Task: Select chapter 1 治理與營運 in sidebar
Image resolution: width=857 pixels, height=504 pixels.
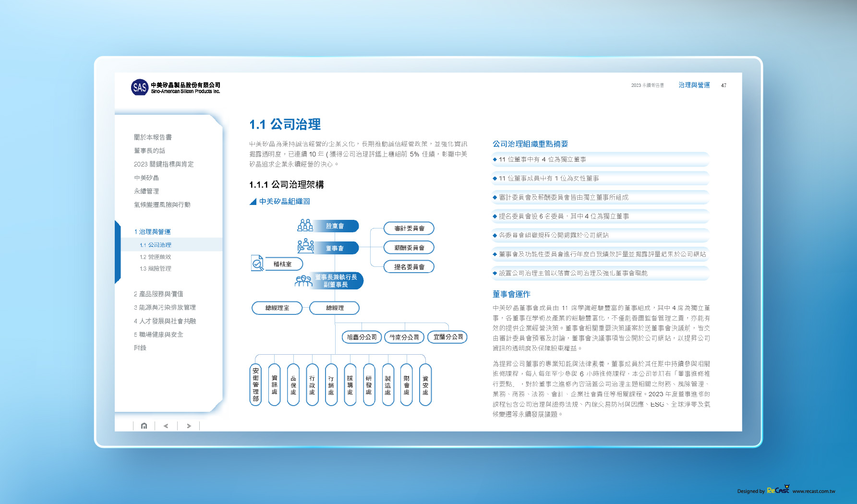Action: [153, 231]
